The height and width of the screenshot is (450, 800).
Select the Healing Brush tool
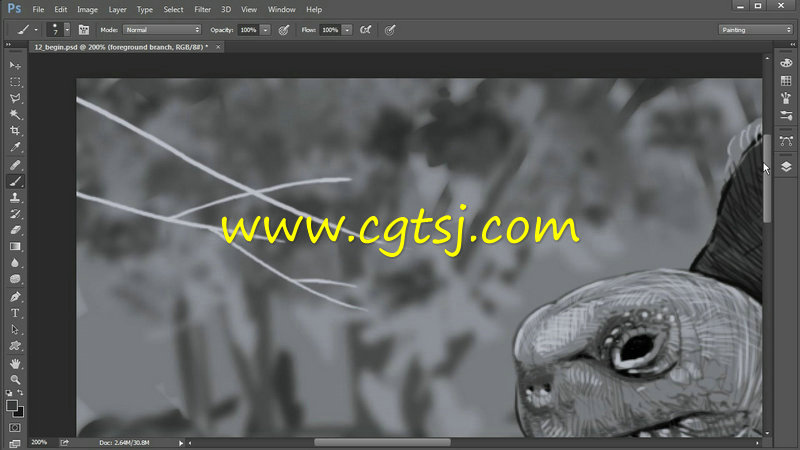15,165
